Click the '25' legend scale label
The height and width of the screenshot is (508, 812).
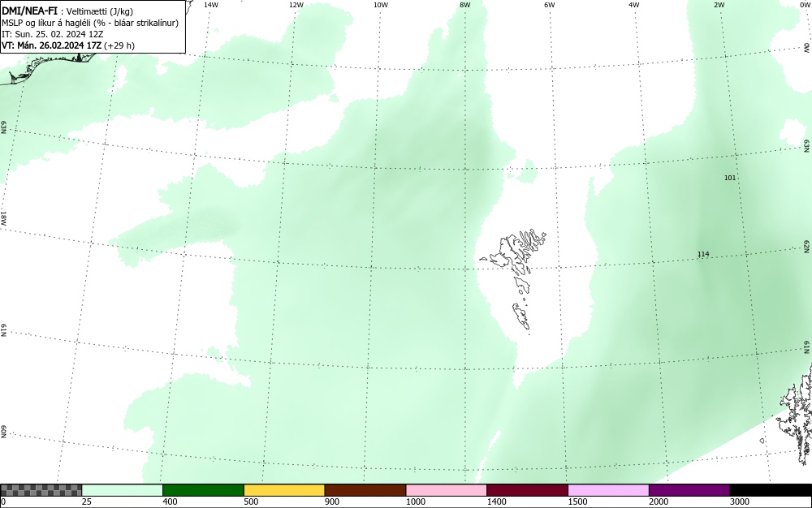click(87, 502)
